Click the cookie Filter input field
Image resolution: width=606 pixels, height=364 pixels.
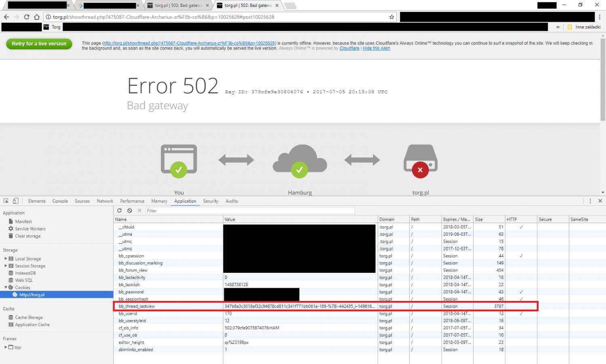[250, 211]
